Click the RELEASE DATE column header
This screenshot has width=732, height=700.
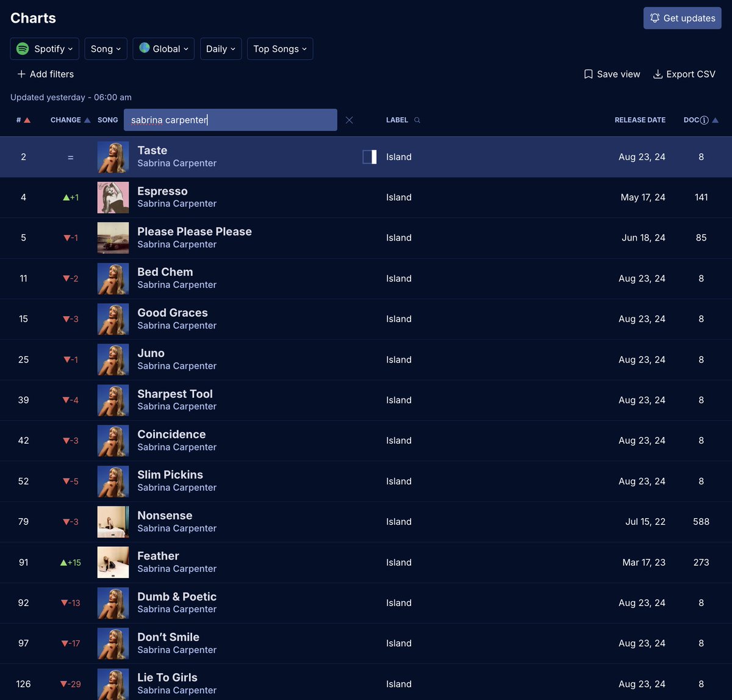click(640, 120)
